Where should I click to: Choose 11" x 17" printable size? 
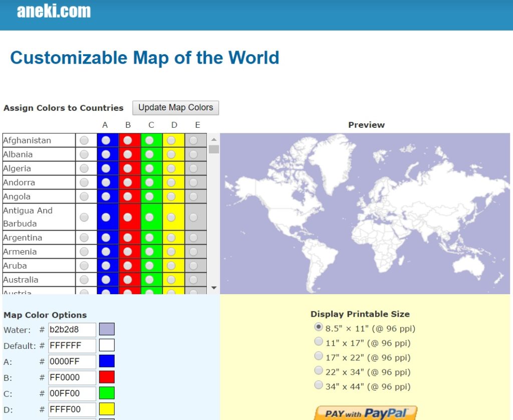(319, 342)
